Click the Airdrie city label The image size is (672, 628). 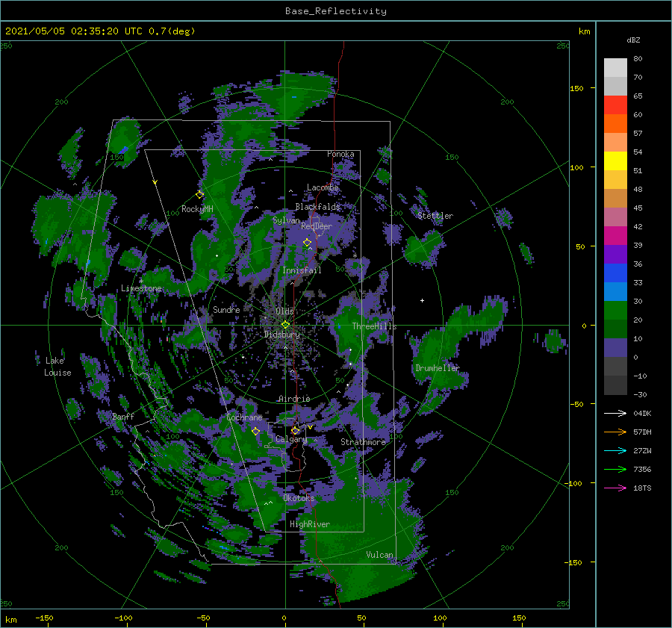pyautogui.click(x=294, y=399)
